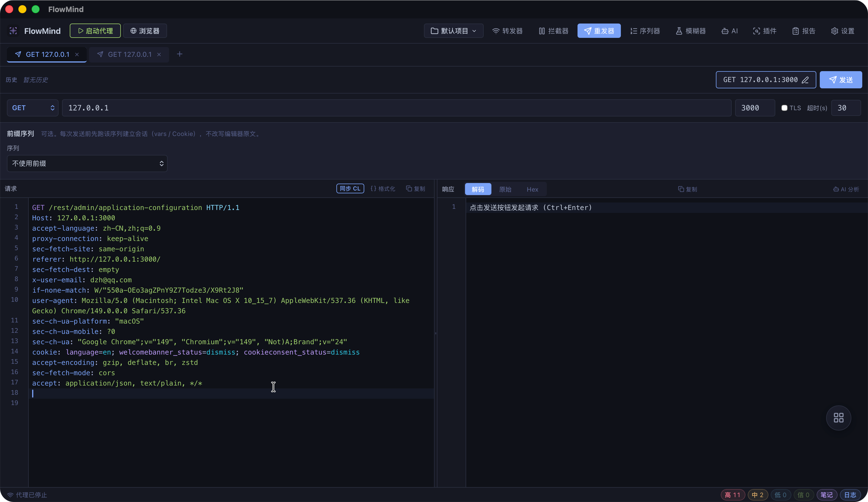The width and height of the screenshot is (868, 502).
Task: Close the second GET 127.0.0.1 tab
Action: (x=159, y=55)
